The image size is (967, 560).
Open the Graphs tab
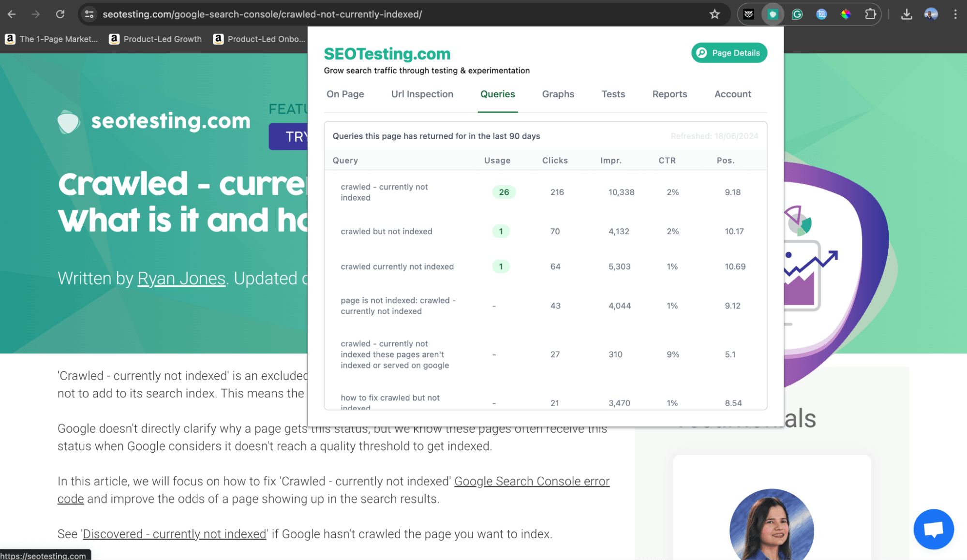coord(558,94)
